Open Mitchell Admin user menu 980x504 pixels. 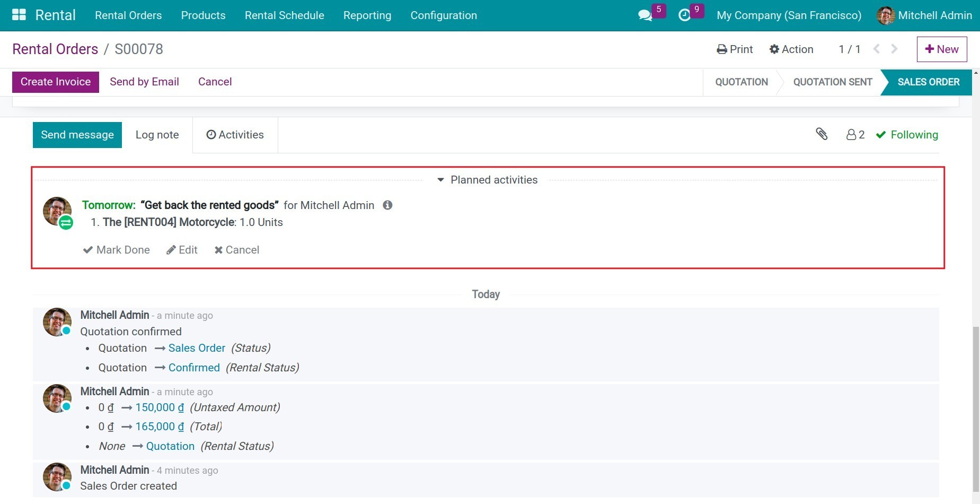pos(925,15)
